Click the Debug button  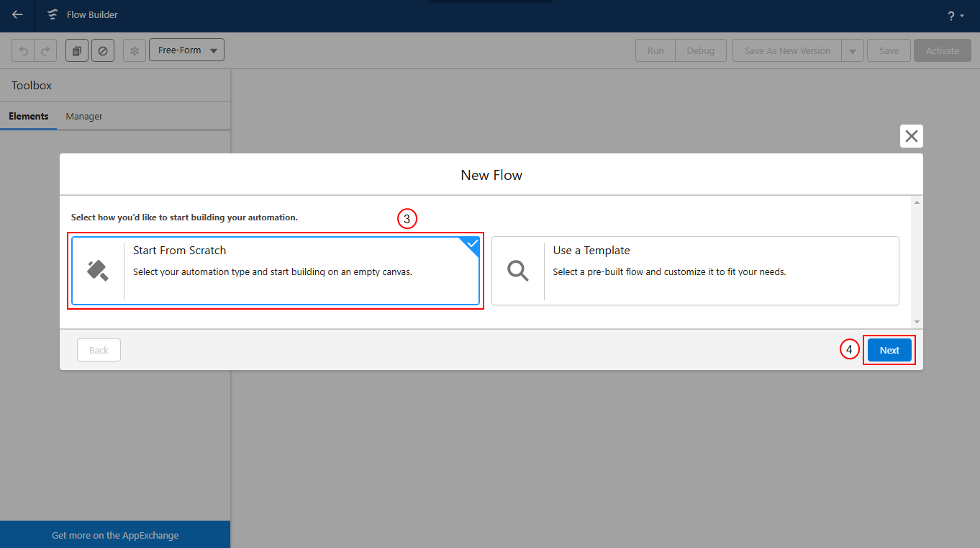point(701,50)
